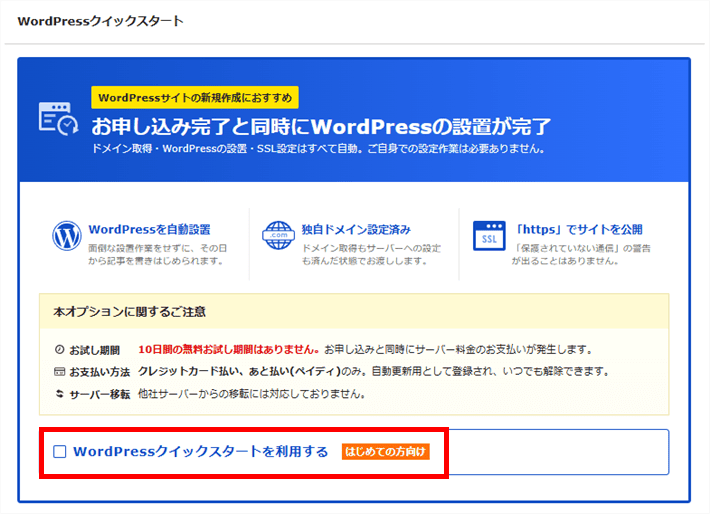Click the 面倒な設置作業をせずに description text
Image resolution: width=710 pixels, height=514 pixels.
point(158,255)
